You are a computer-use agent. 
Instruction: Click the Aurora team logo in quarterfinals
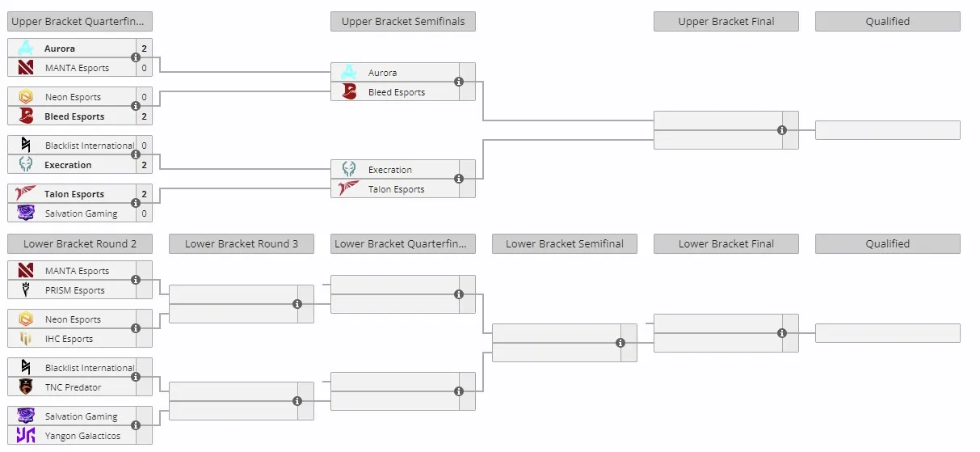pos(26,49)
